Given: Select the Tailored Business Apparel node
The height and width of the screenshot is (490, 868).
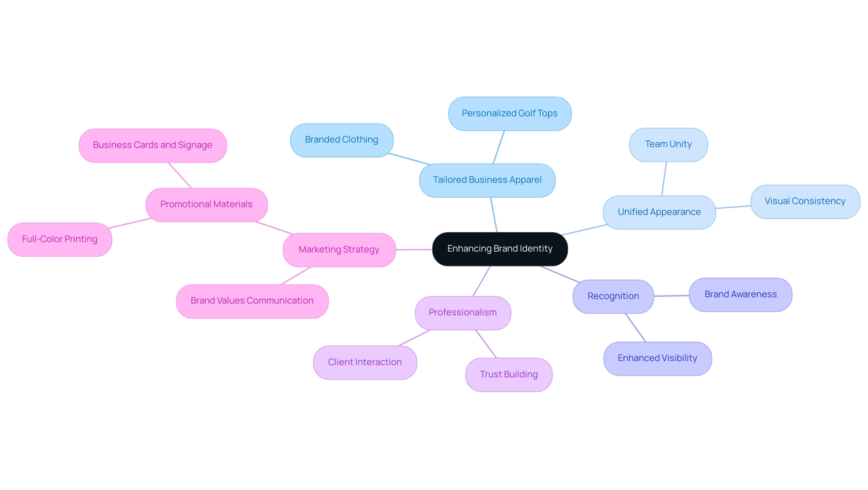Looking at the screenshot, I should 488,180.
